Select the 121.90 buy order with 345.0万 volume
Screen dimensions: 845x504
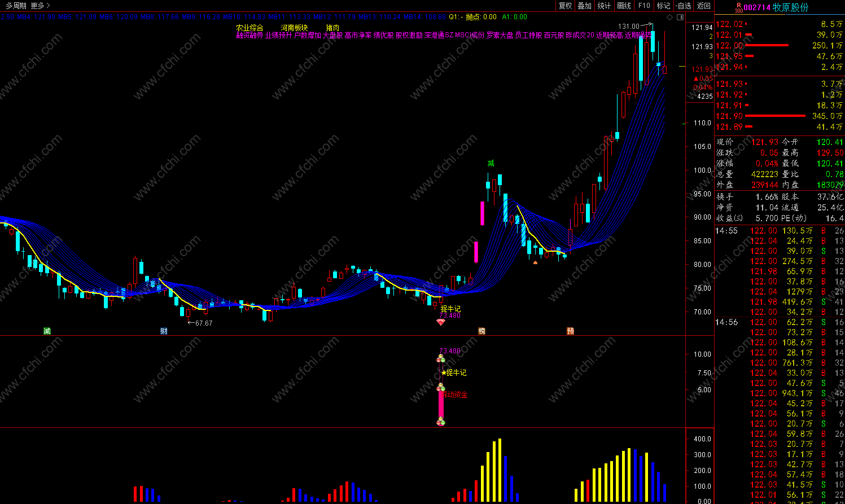click(780, 116)
